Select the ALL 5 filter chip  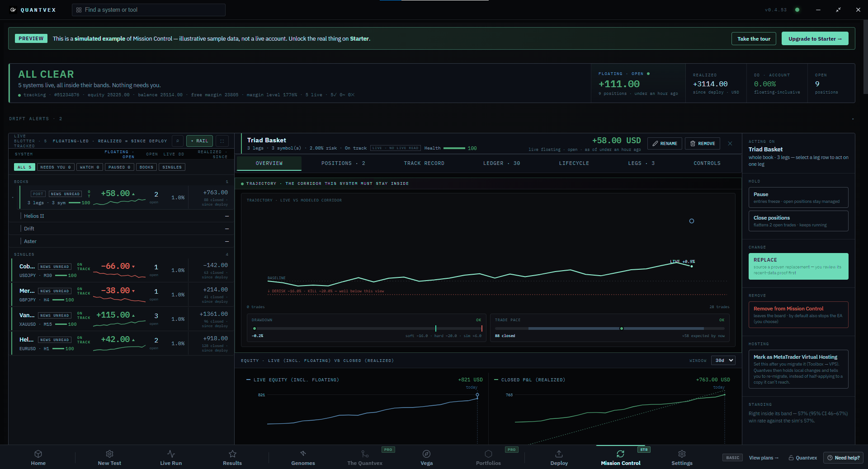point(24,167)
